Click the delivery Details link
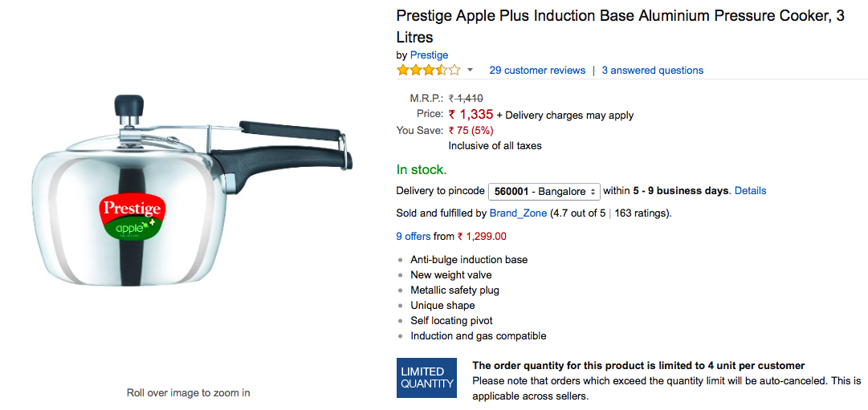This screenshot has width=868, height=410. [x=750, y=191]
